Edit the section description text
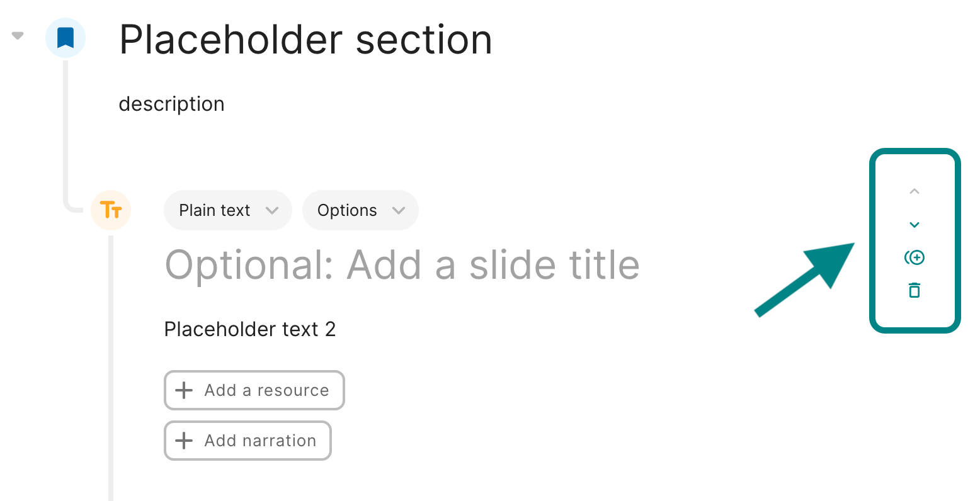 171,104
